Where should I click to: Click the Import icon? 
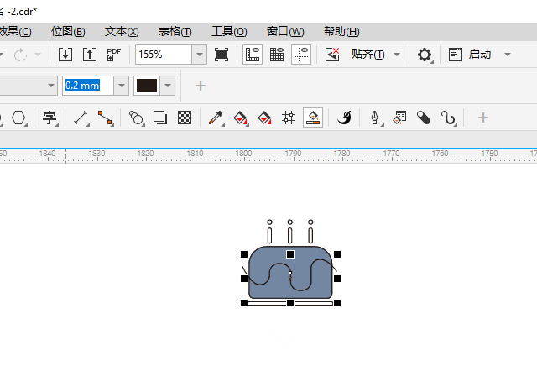65,55
